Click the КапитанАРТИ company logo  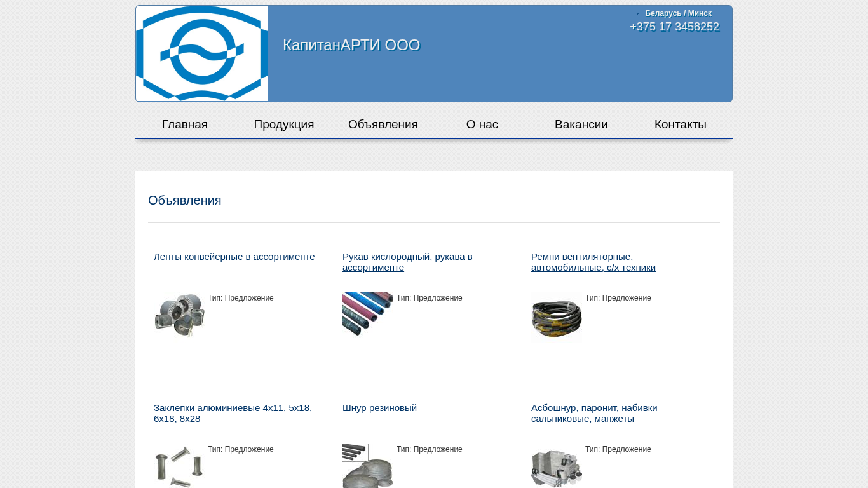pos(201,53)
